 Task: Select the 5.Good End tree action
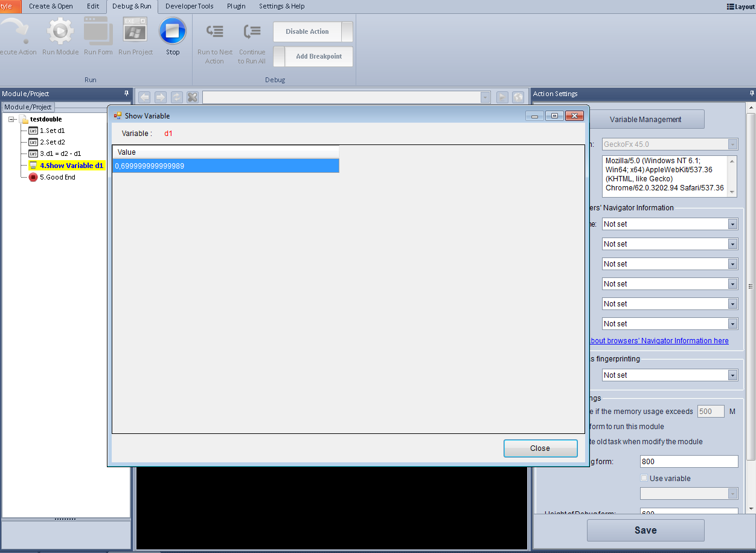point(57,177)
